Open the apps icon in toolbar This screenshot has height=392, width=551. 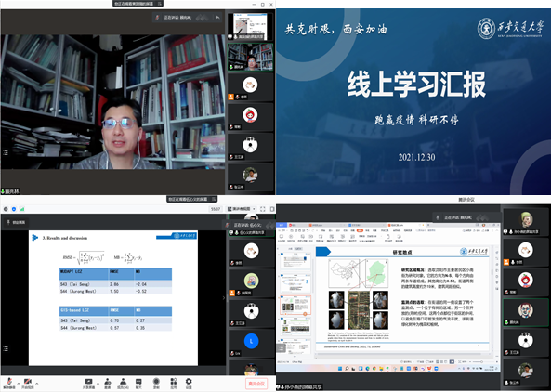click(x=173, y=383)
